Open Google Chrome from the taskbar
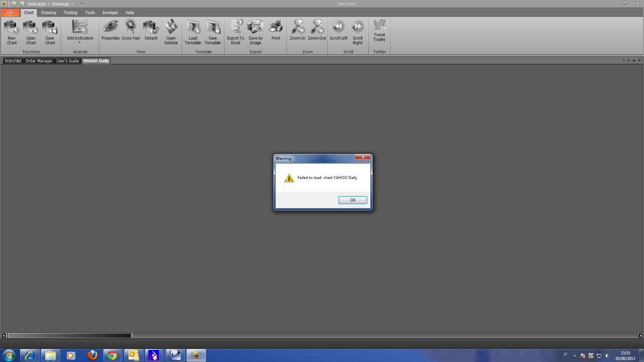The height and width of the screenshot is (362, 644). pyautogui.click(x=112, y=355)
